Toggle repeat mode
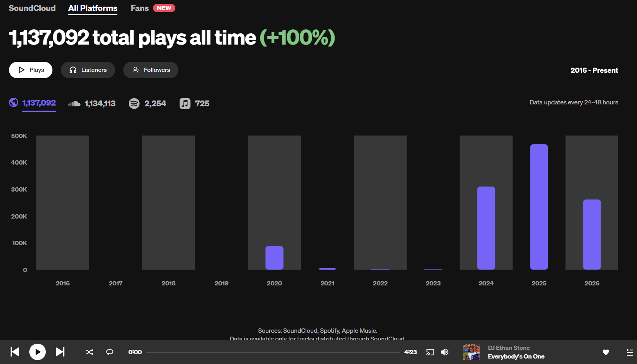Screen dimensions: 637x364 (110, 352)
